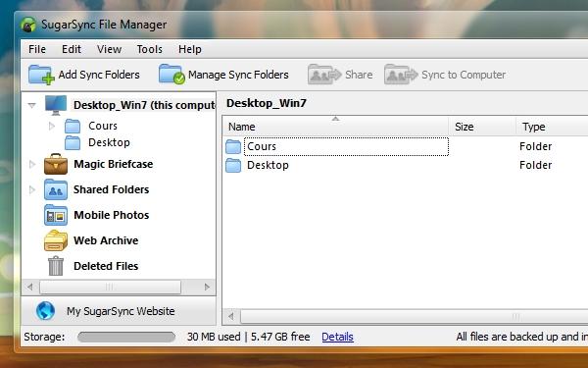The height and width of the screenshot is (368, 588).
Task: Click the sidebar scrollbar right arrow
Action: 207,288
